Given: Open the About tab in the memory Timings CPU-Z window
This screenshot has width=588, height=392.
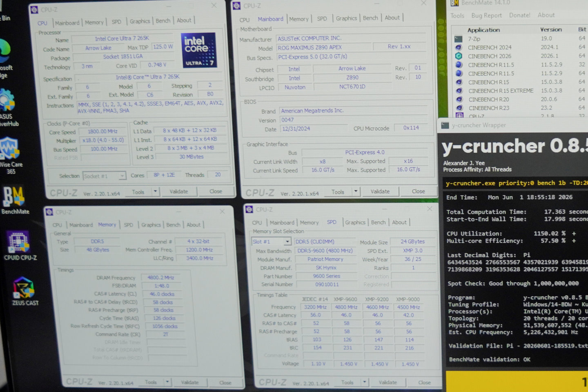Looking at the screenshot, I should point(194,225).
